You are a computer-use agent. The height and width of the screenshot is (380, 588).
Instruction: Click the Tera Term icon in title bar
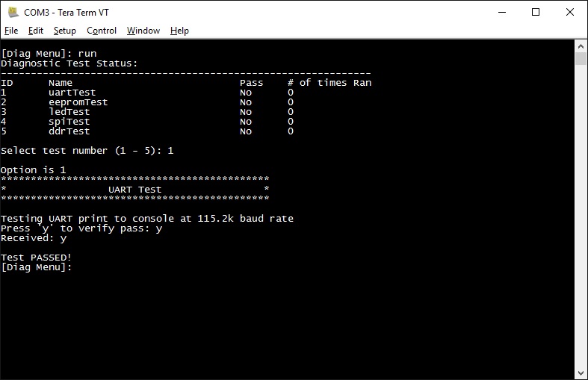pyautogui.click(x=13, y=12)
